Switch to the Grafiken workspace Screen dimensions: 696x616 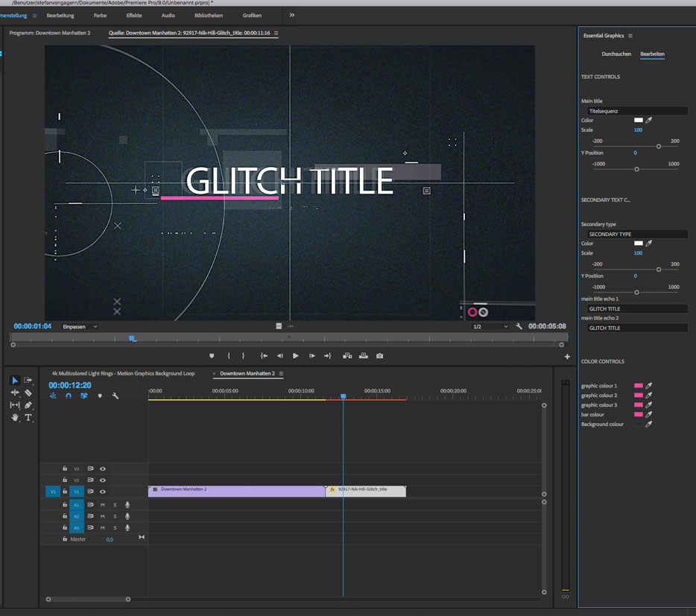coord(252,16)
